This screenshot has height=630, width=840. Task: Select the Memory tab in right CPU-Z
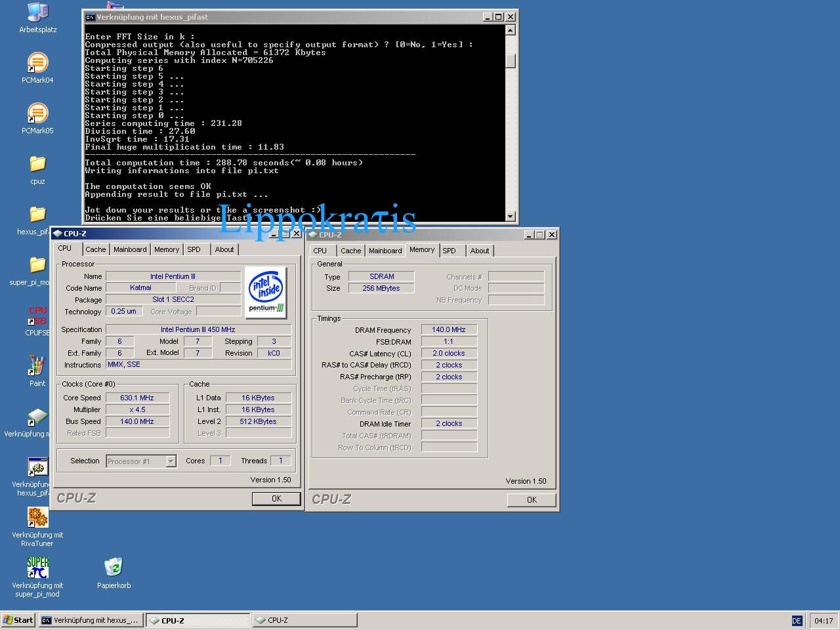tap(422, 249)
